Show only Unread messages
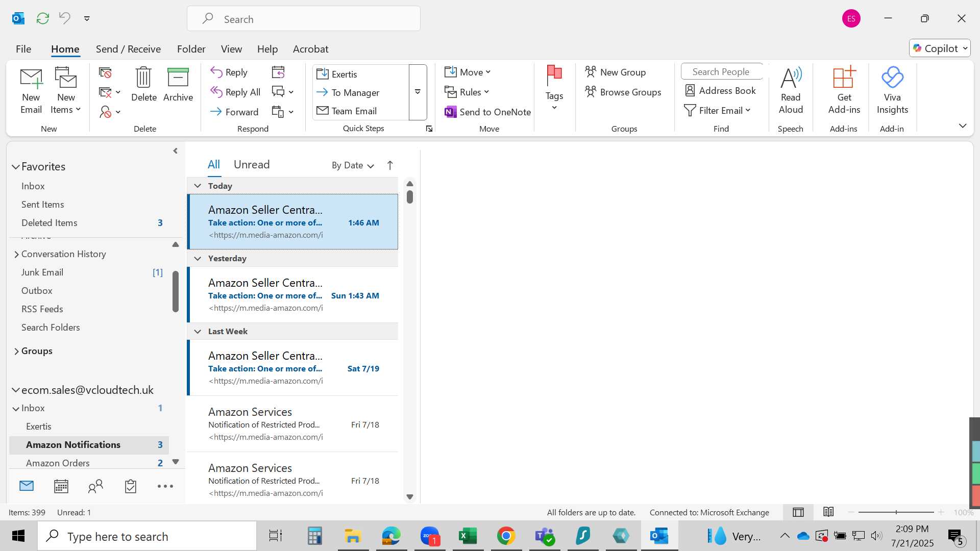This screenshot has height=551, width=980. (252, 164)
